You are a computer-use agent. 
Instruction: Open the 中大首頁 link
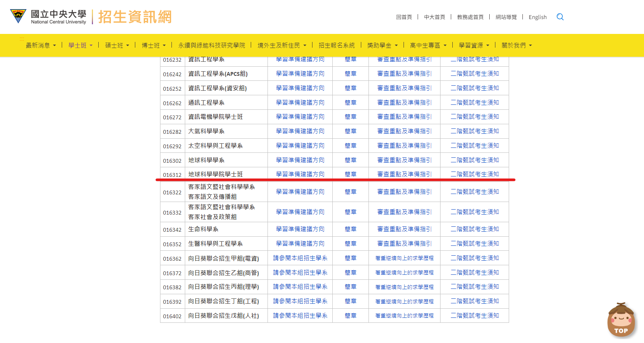(434, 17)
